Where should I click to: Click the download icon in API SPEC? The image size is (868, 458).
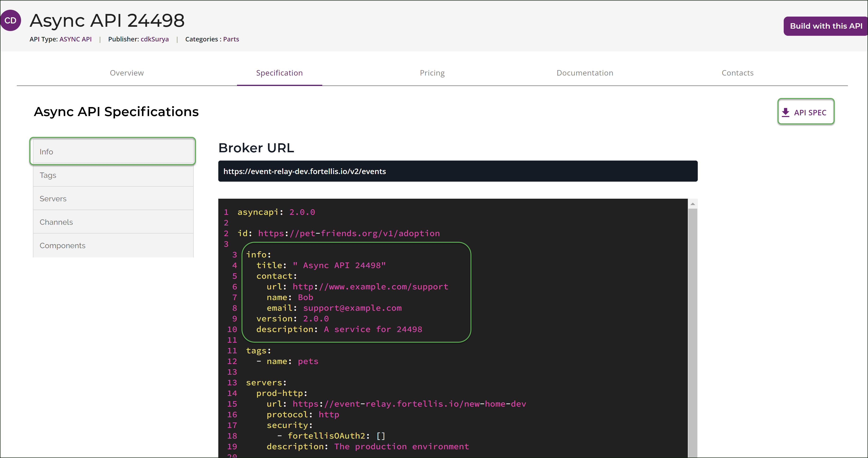pos(785,112)
